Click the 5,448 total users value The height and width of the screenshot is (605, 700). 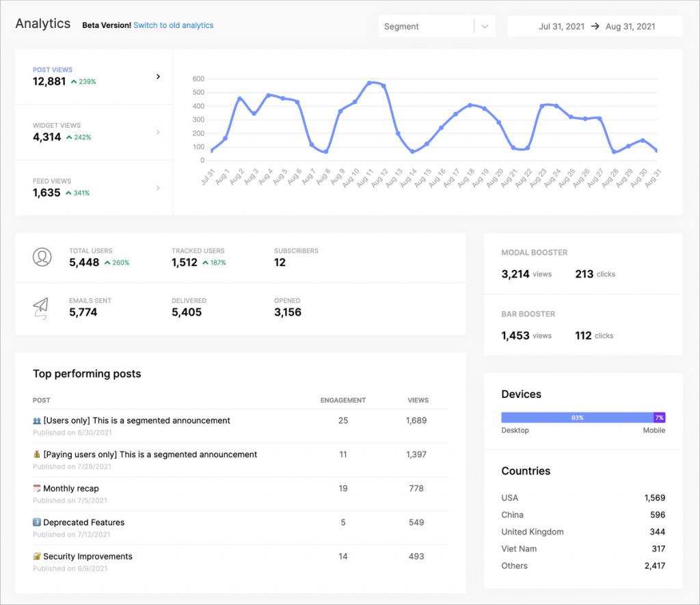[84, 263]
